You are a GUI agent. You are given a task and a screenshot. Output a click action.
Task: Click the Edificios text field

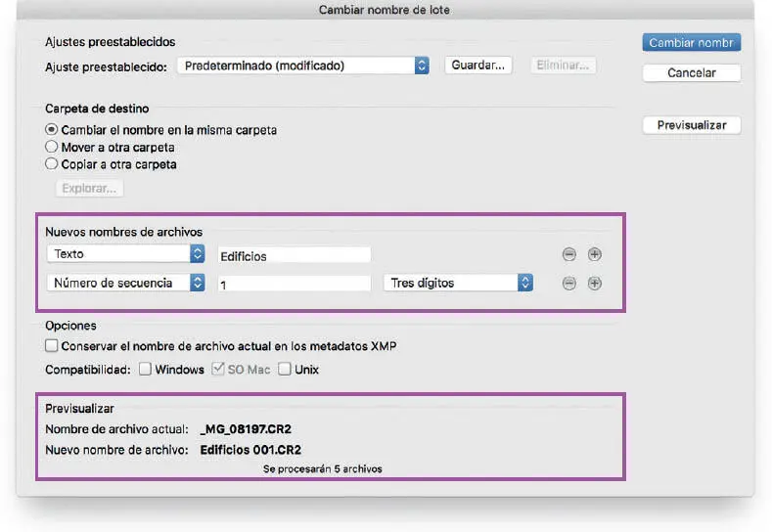point(294,255)
